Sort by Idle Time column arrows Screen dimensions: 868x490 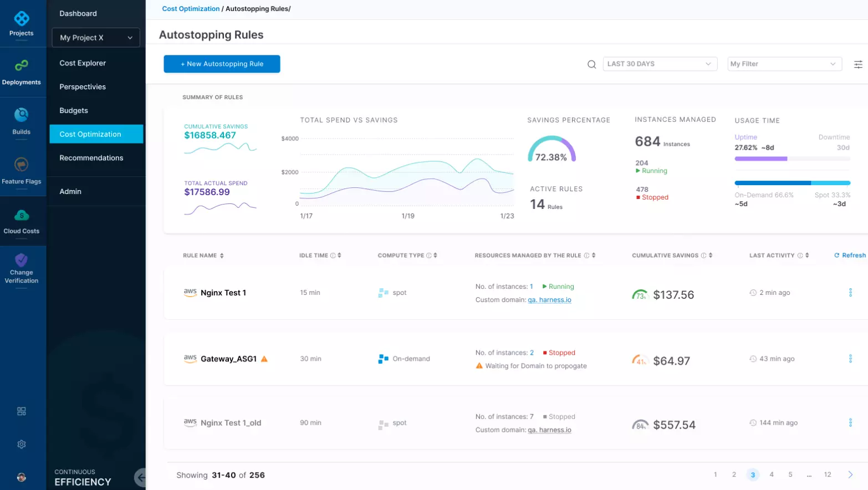click(339, 256)
